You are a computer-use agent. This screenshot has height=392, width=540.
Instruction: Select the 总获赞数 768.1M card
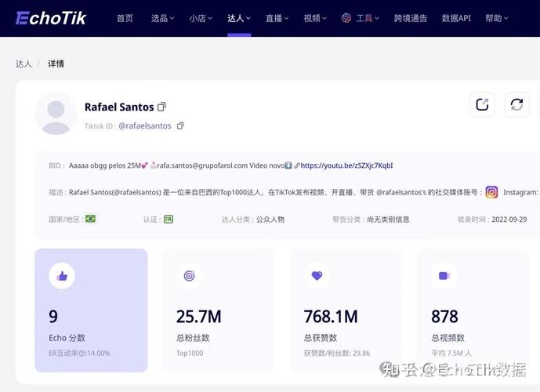(346, 310)
